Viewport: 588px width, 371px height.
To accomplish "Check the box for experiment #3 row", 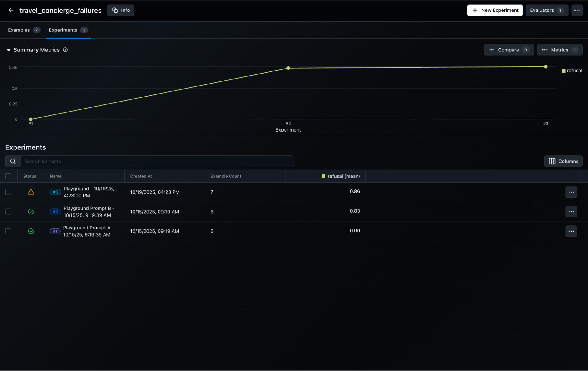I will point(8,192).
